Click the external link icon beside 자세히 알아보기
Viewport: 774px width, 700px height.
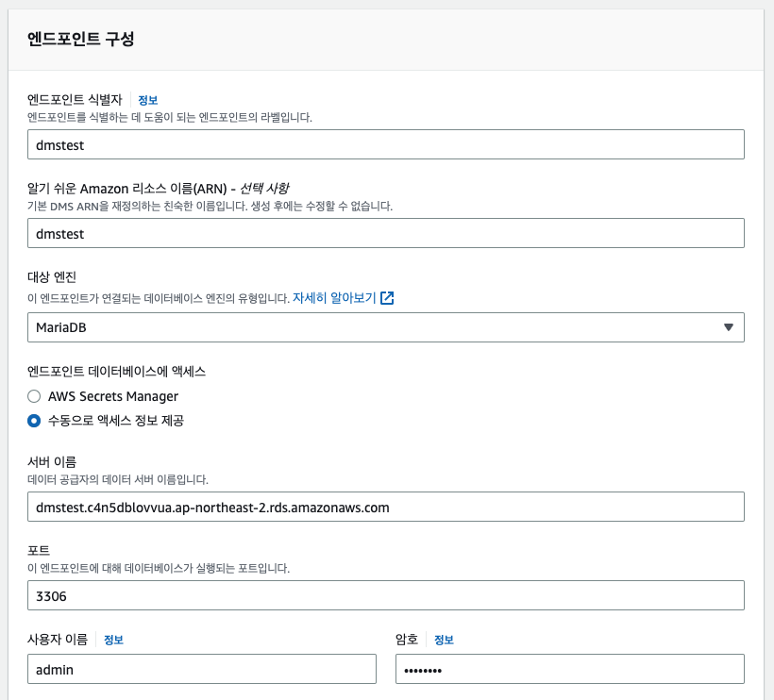click(x=387, y=298)
